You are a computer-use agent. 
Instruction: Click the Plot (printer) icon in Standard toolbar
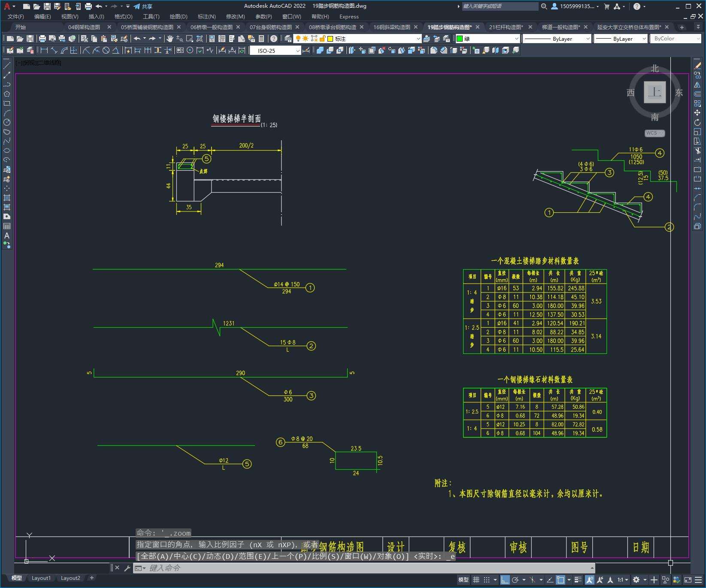pos(42,39)
